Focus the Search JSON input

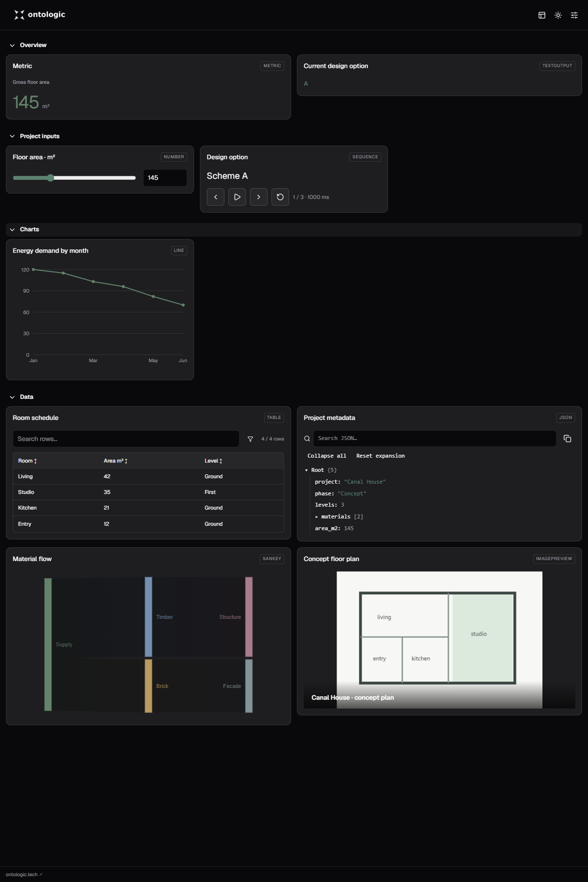point(435,439)
